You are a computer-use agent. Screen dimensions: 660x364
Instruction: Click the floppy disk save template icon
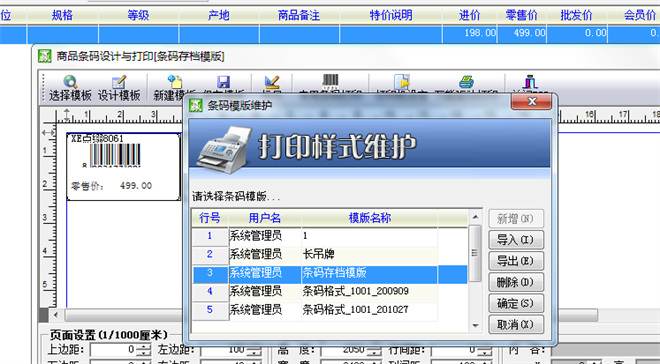pyautogui.click(x=223, y=82)
